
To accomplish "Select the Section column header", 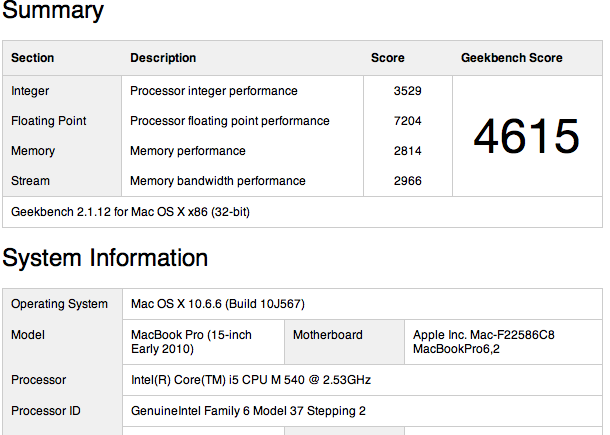I will [33, 58].
